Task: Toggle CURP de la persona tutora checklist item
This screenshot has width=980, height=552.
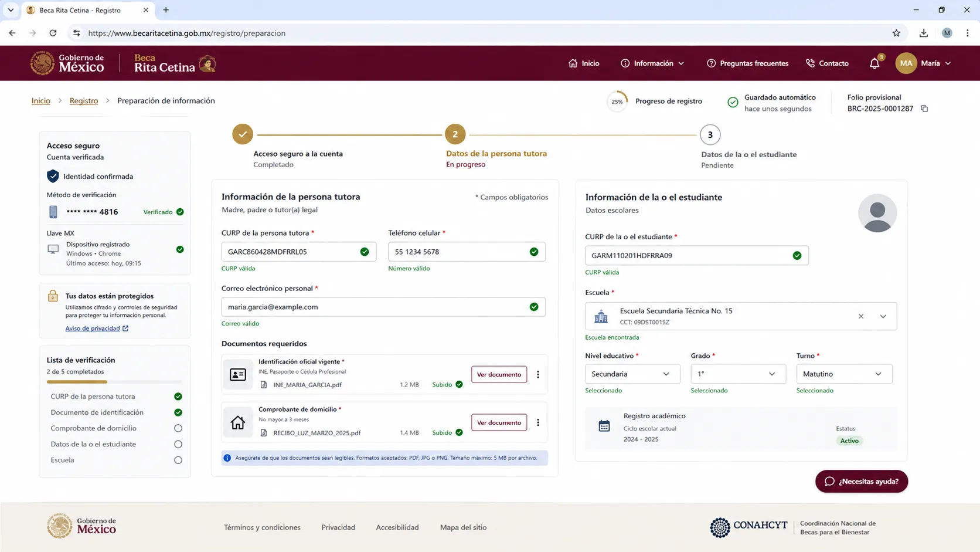Action: pos(178,397)
